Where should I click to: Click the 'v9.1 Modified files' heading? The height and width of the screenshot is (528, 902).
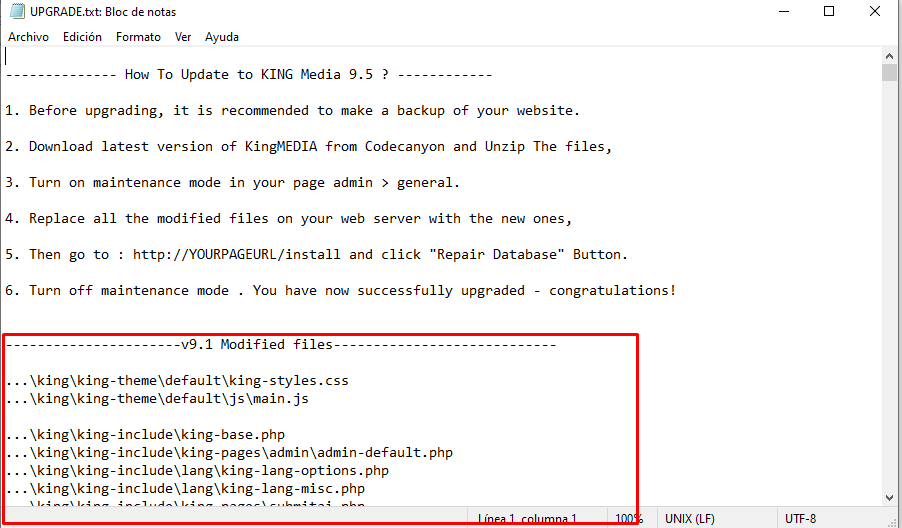281,345
